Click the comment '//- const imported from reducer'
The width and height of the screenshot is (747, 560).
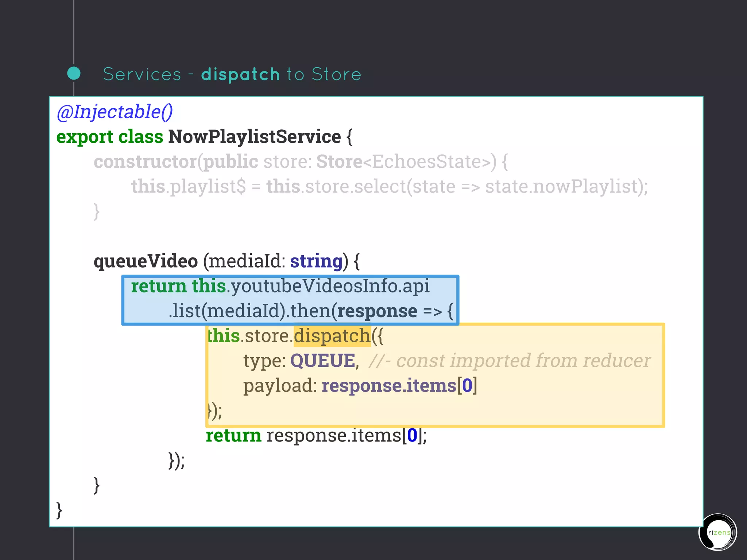(510, 361)
